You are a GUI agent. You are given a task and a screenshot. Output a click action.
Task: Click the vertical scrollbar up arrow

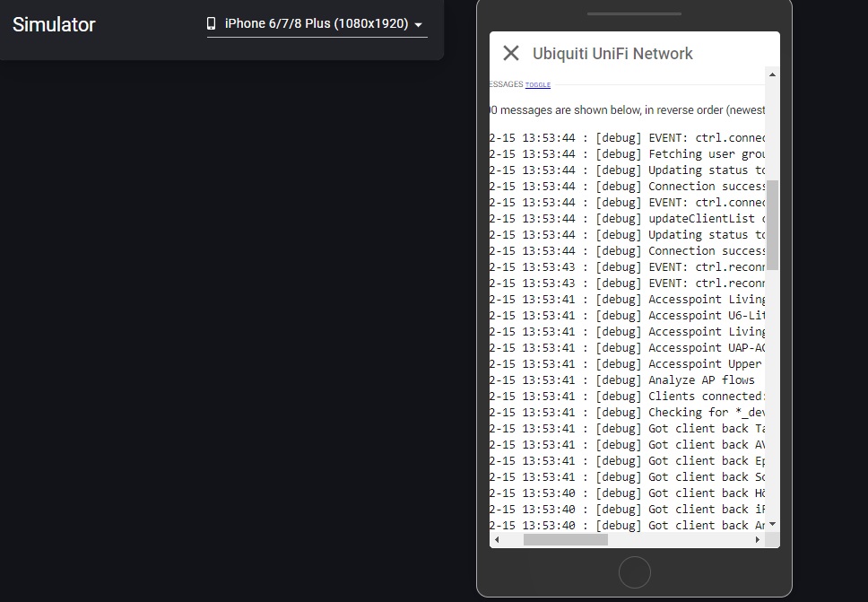(772, 74)
